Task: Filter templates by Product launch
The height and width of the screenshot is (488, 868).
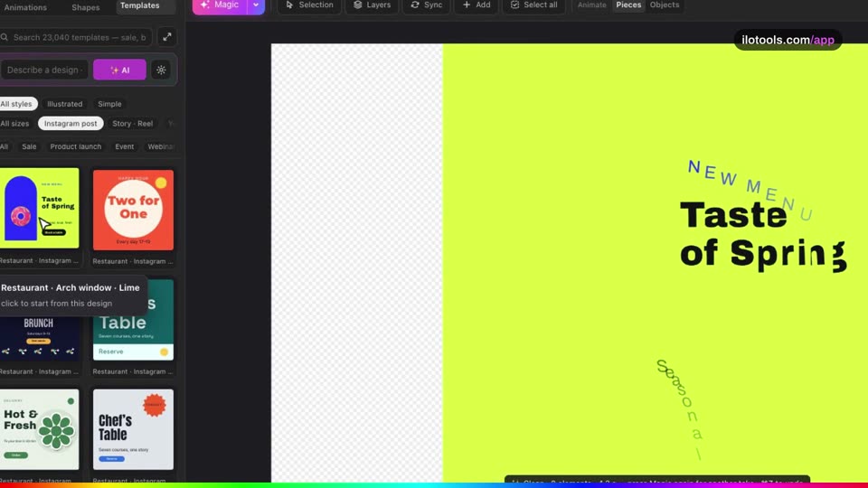Action: (76, 146)
